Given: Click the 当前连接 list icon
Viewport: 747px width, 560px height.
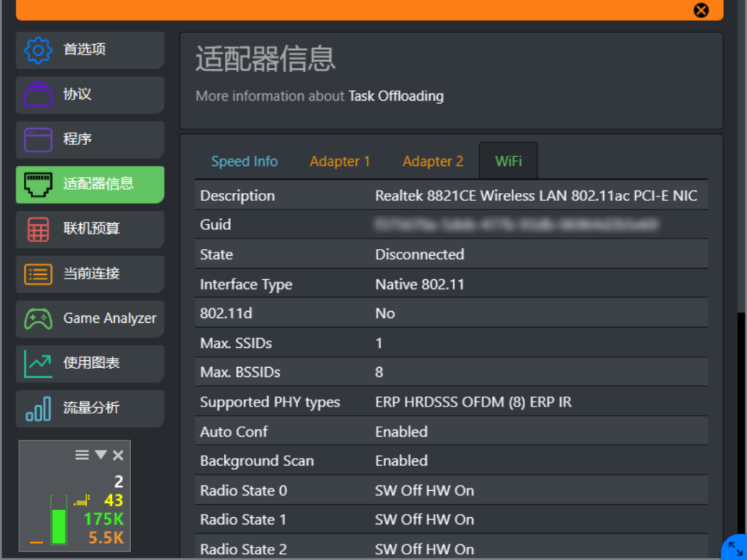Looking at the screenshot, I should pyautogui.click(x=38, y=274).
